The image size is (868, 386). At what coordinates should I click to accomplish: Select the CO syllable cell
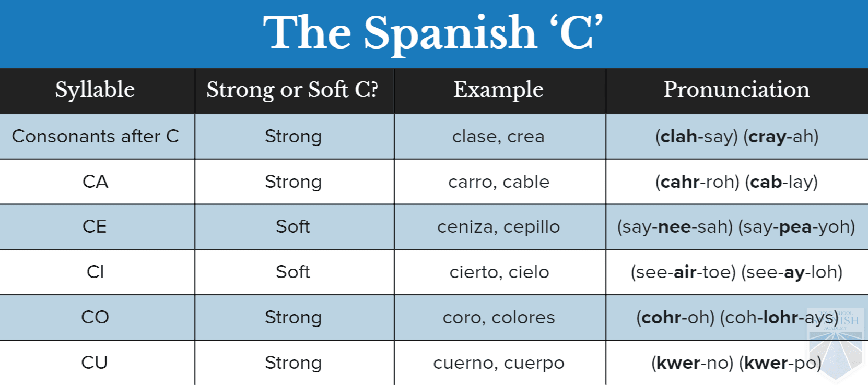click(95, 317)
